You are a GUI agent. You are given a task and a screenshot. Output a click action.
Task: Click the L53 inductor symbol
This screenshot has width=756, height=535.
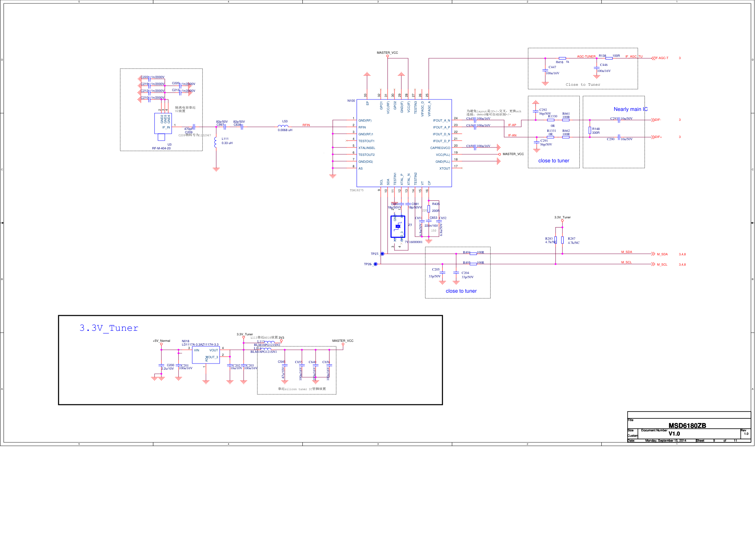click(x=283, y=126)
